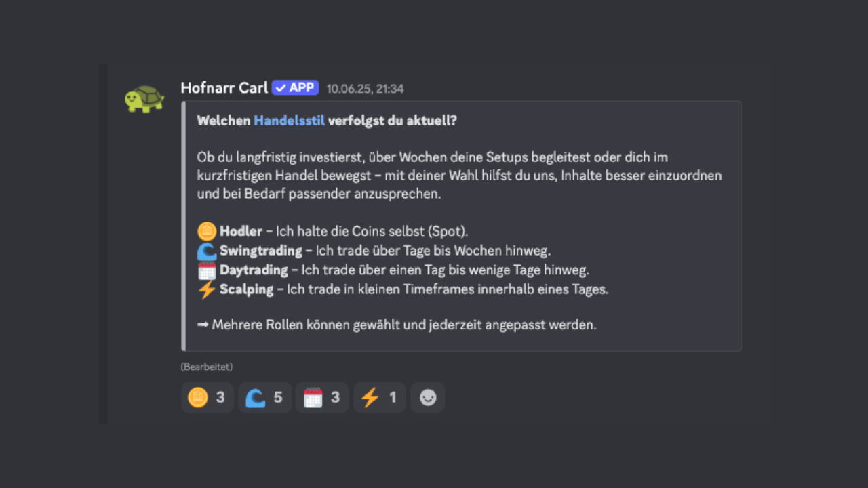Toggle the calendar reaction for Daytrading
Screen dimensions: 868x488
click(x=322, y=397)
